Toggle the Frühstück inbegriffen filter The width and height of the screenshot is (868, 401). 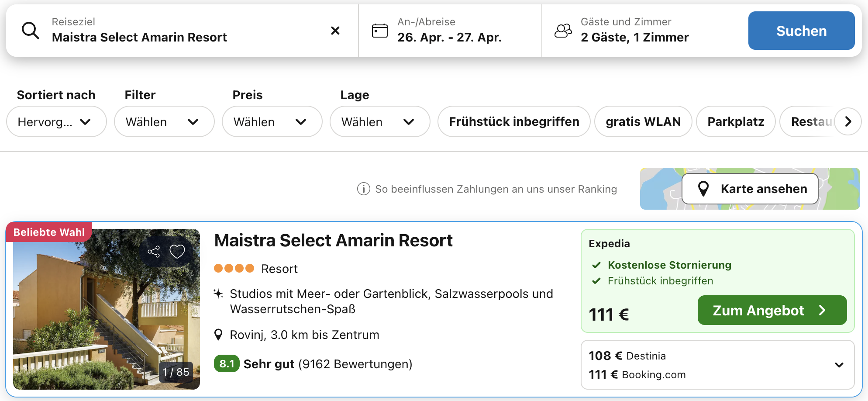tap(513, 121)
